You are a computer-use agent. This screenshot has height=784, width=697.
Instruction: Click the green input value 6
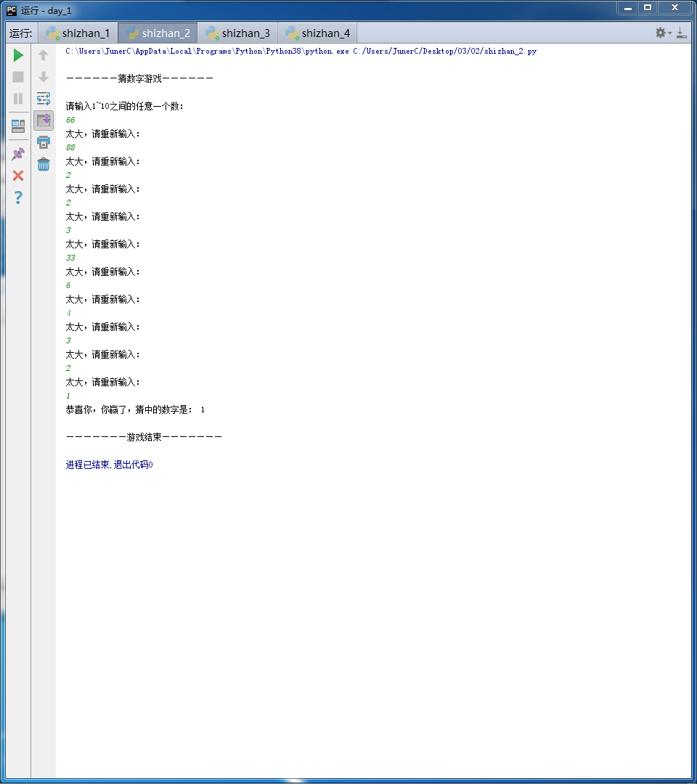(x=68, y=285)
